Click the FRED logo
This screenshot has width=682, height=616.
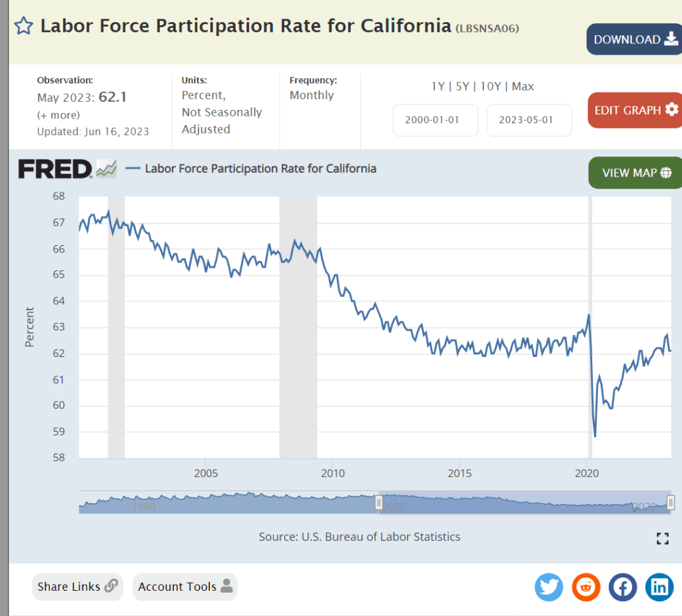[x=55, y=169]
